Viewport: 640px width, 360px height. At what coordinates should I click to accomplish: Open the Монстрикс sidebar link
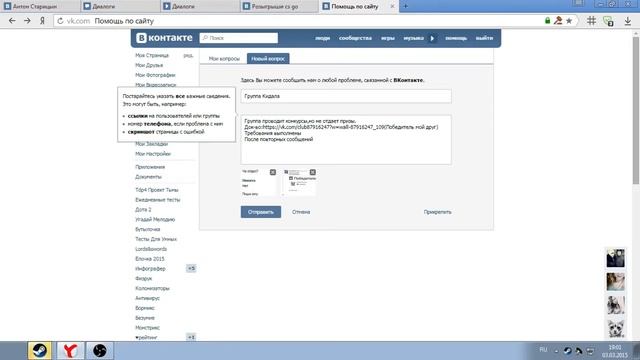(x=147, y=328)
